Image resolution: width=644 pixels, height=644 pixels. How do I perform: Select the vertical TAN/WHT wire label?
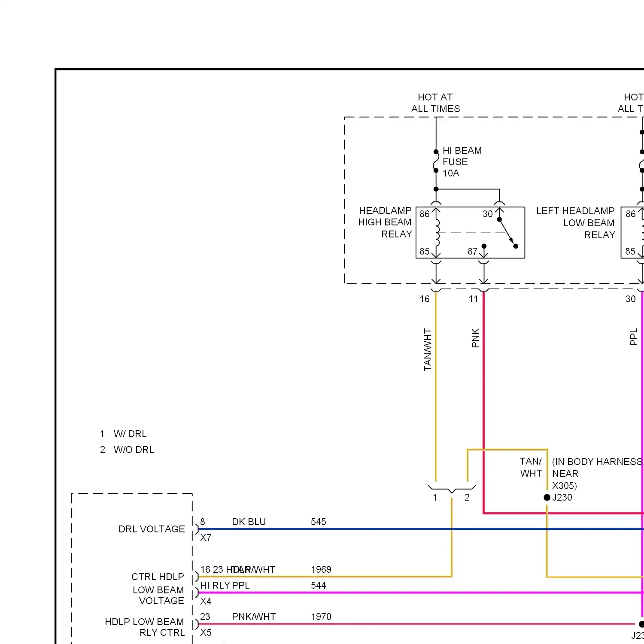427,349
